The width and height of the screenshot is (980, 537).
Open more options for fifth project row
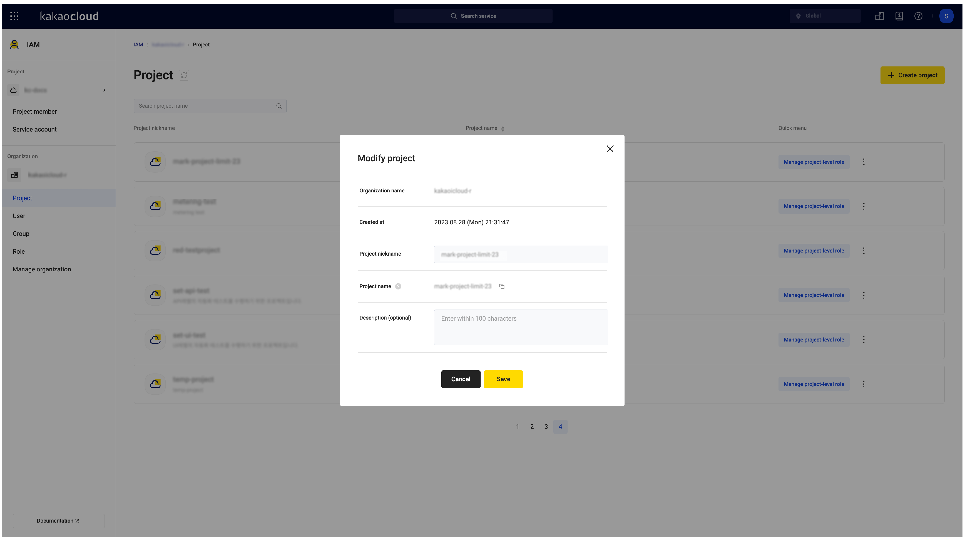click(x=864, y=339)
